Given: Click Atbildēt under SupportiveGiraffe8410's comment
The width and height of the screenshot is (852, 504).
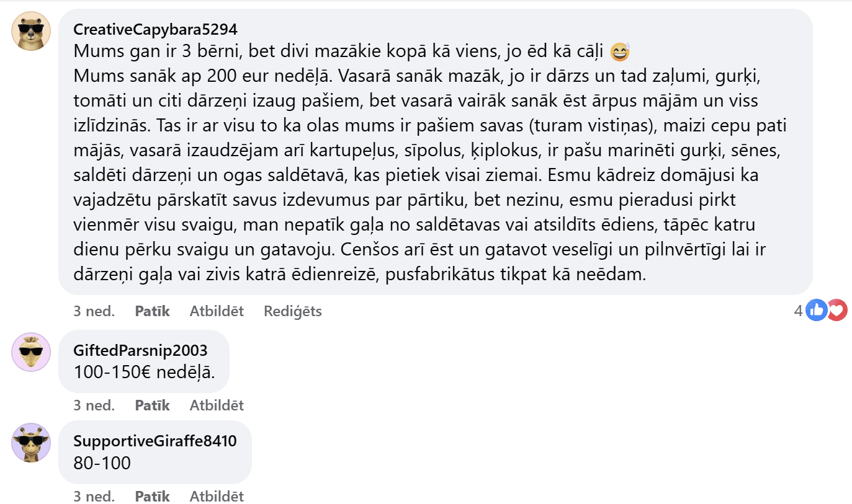Looking at the screenshot, I should 217,497.
